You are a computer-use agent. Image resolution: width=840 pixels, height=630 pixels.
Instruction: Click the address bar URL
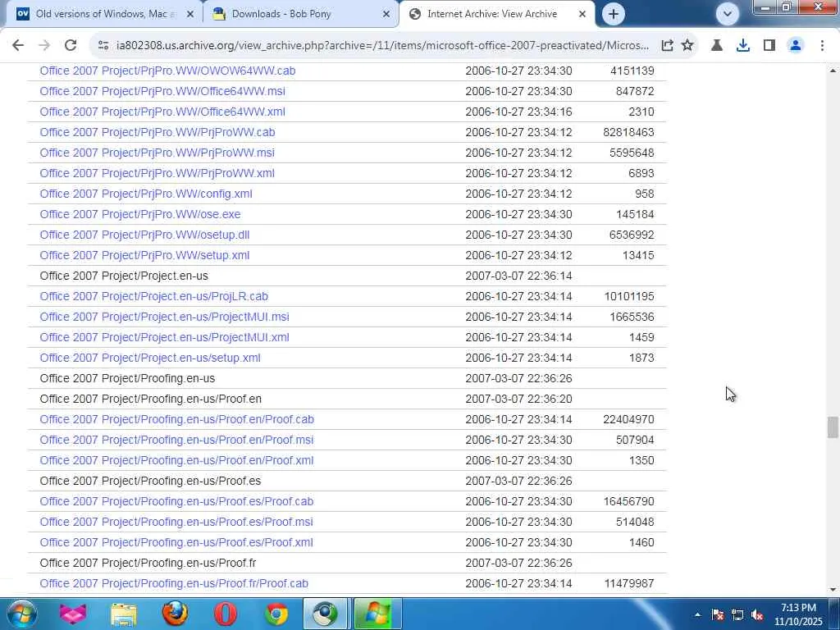[x=382, y=46]
